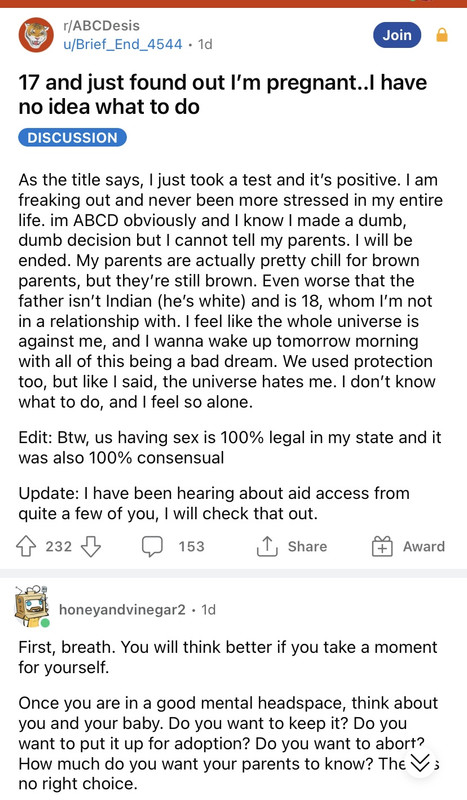Click the Award label
This screenshot has height=800, width=467.
[424, 546]
